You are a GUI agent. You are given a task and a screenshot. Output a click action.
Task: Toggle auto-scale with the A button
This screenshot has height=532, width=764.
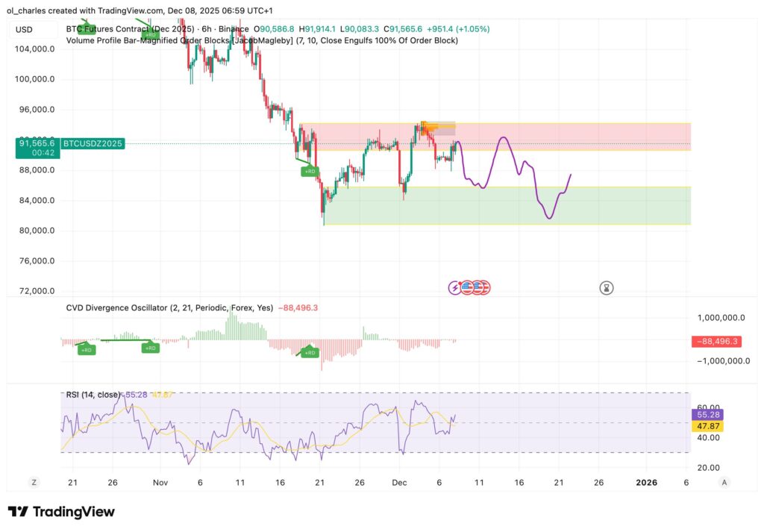tap(724, 483)
